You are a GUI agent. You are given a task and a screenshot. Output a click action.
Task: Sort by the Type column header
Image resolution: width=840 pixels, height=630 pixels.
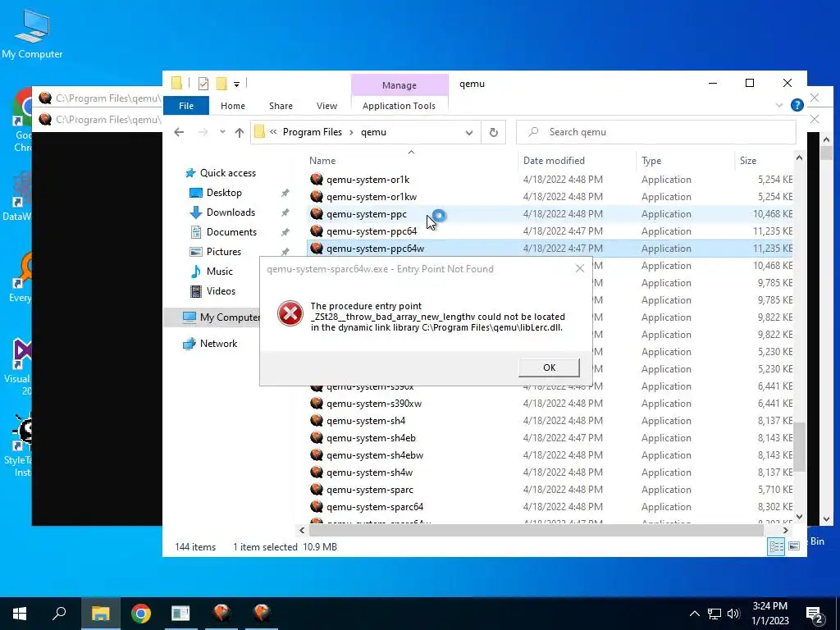[x=651, y=161]
